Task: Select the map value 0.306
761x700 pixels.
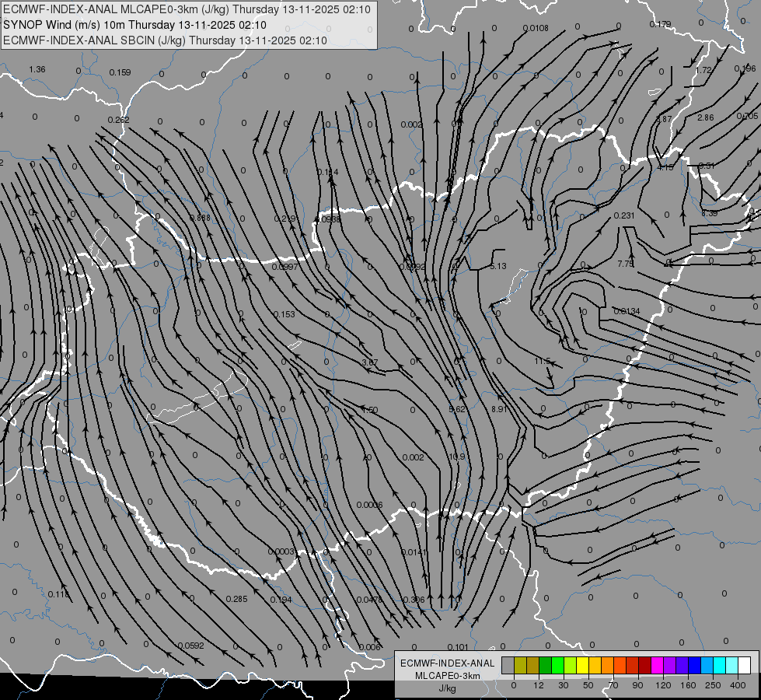Action: point(414,600)
